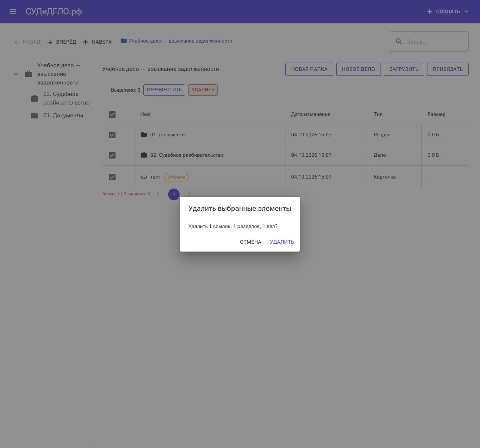Focus the Поиск search field
The width and height of the screenshot is (480, 448).
429,42
